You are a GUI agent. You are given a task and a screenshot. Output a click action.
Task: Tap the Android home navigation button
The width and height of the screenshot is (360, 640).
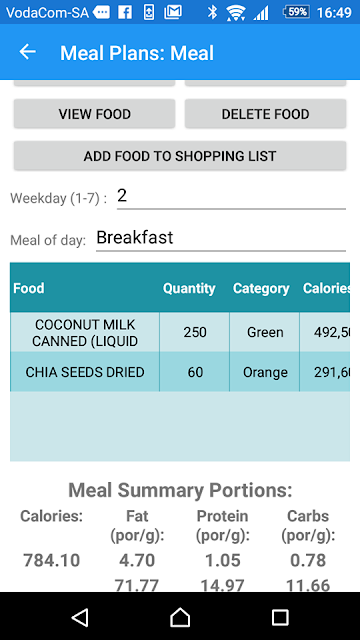point(180,617)
